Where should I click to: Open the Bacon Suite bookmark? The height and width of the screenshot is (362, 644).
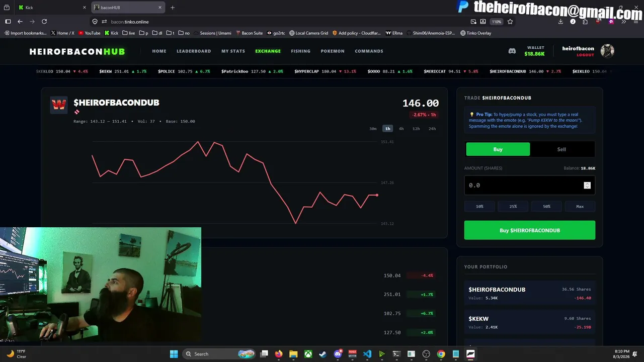coord(249,33)
